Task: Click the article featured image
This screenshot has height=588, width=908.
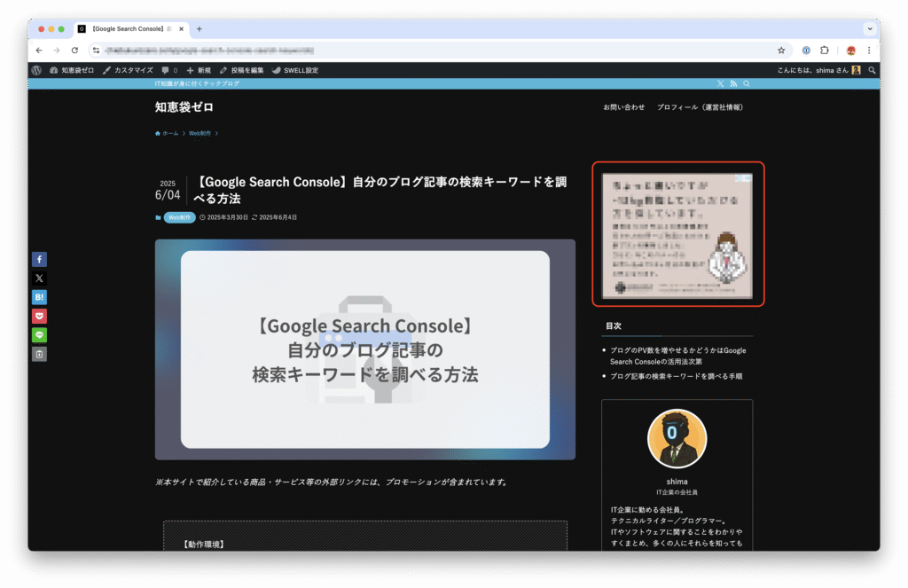Action: pyautogui.click(x=364, y=349)
